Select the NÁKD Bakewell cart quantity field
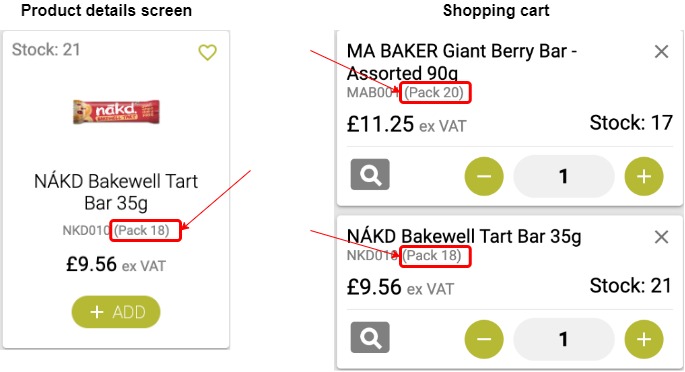 click(x=564, y=339)
